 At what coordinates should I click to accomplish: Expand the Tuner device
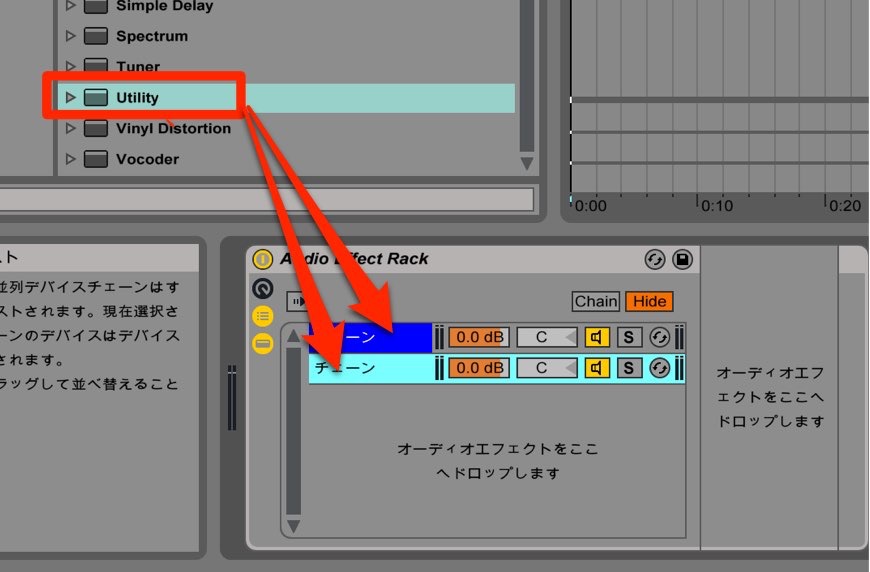(x=70, y=67)
